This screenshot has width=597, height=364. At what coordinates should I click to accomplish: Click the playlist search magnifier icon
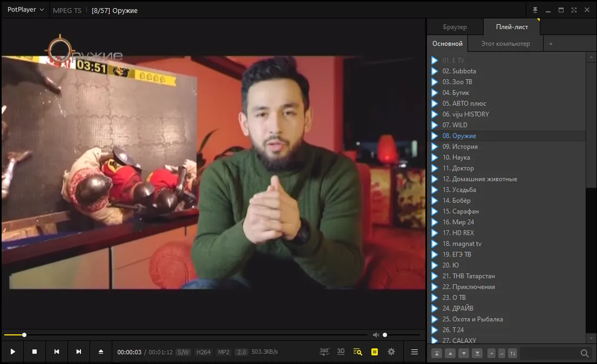[x=585, y=353]
